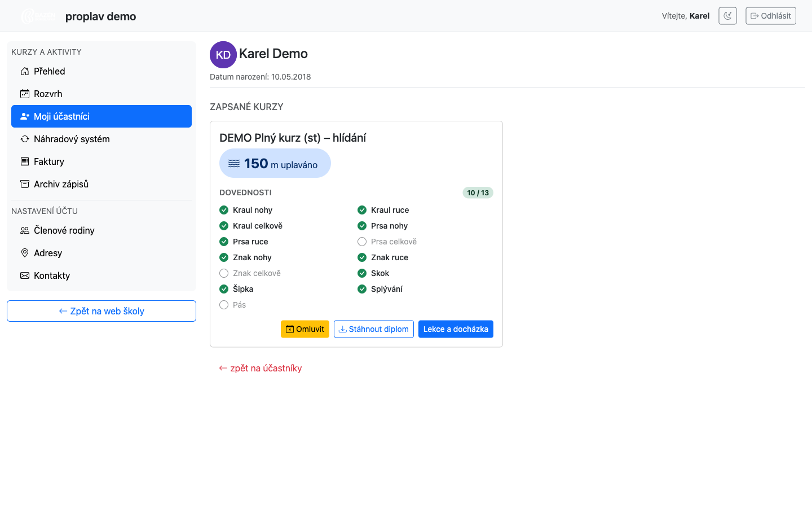Click the waves icon in swum distance badge
Image resolution: width=812 pixels, height=508 pixels.
[x=234, y=163]
